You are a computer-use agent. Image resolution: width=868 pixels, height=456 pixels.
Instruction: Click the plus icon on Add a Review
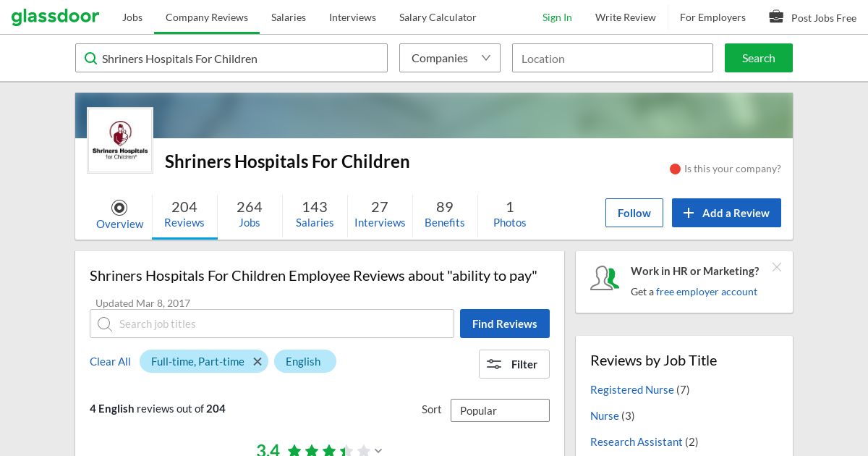[x=689, y=213]
